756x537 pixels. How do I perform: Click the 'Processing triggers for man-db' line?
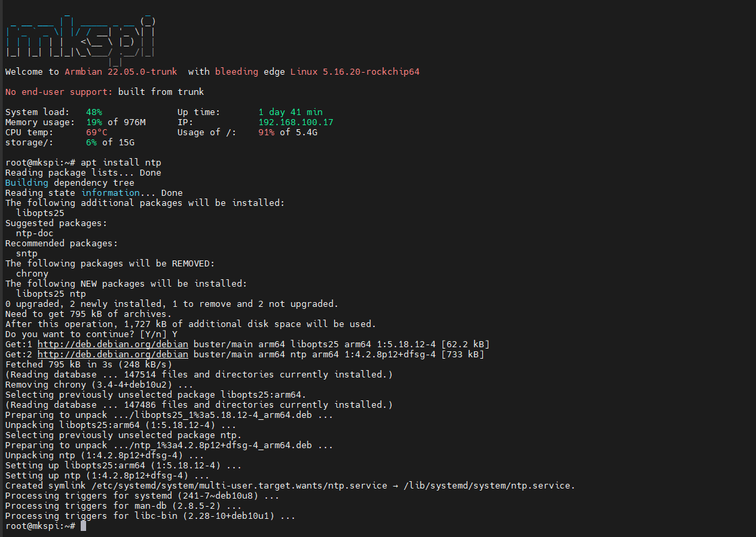[x=124, y=506]
